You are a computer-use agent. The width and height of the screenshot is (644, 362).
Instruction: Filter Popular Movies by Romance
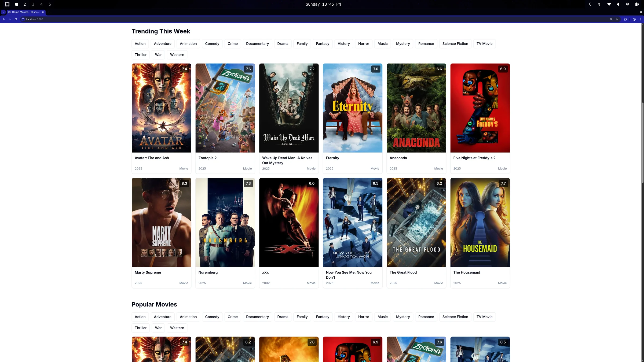[x=426, y=317]
